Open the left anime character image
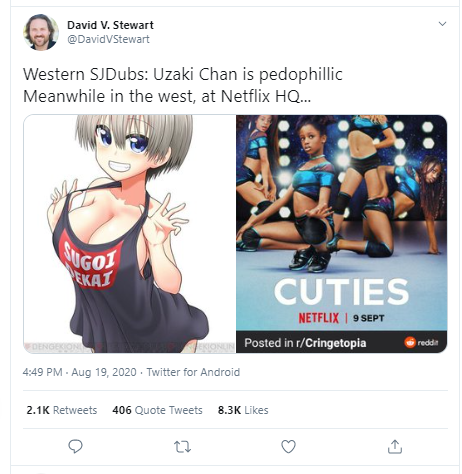Screen dimensions: 462x474 [130, 234]
